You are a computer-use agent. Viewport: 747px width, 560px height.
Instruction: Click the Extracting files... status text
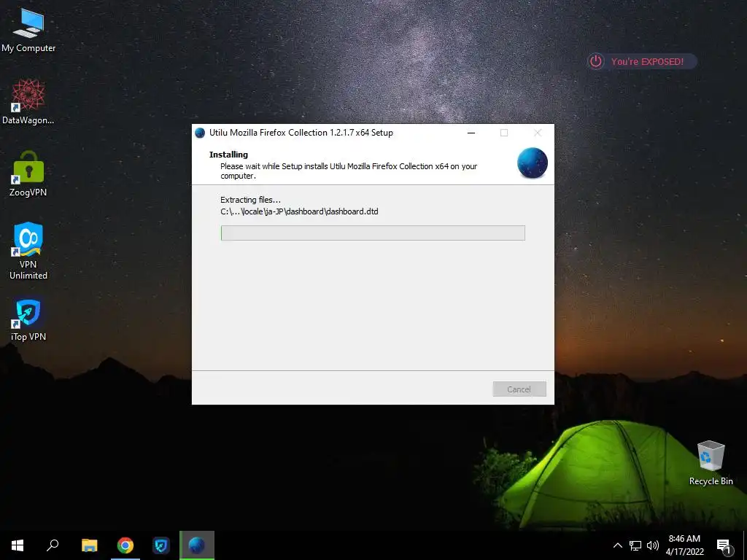(x=251, y=200)
